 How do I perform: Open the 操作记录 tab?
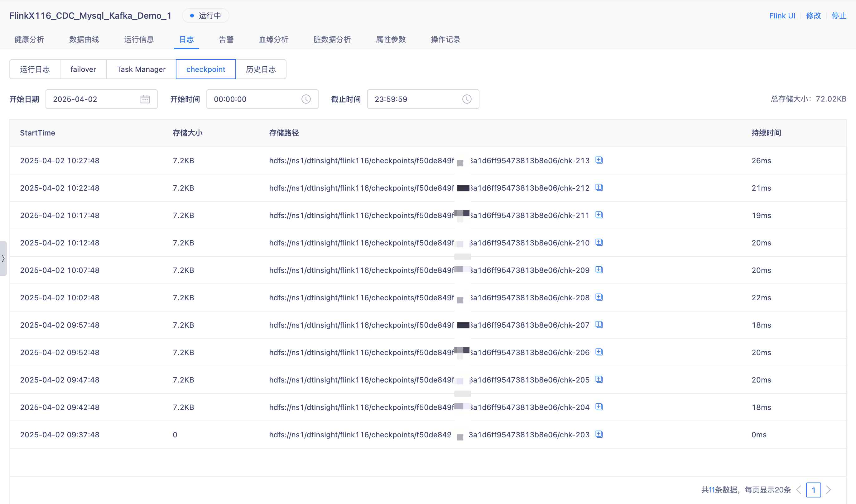(x=445, y=39)
